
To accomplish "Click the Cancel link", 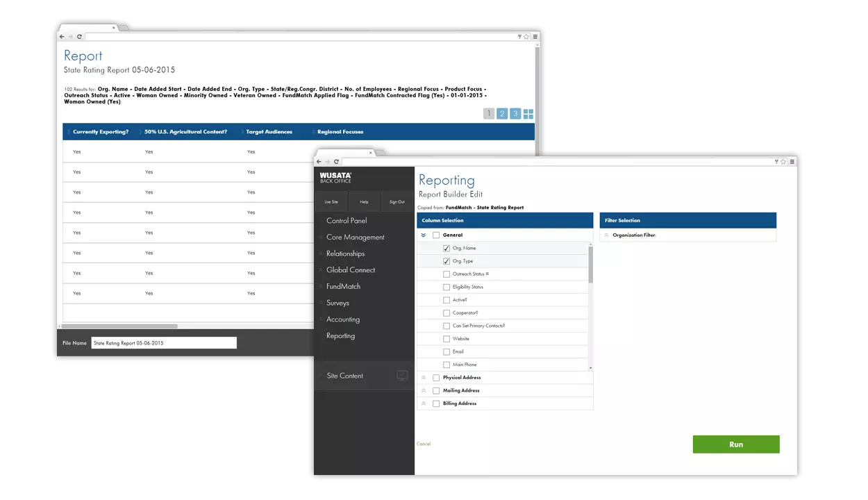I will (424, 444).
